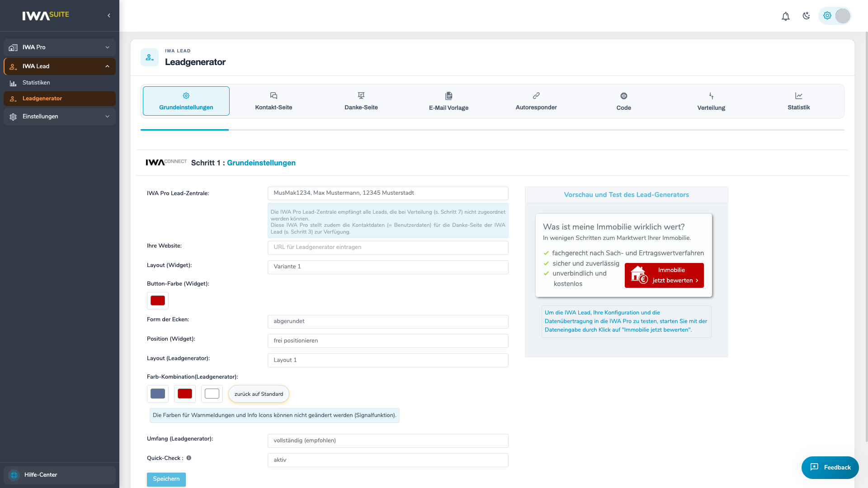This screenshot has width=868, height=488.
Task: Click the Leadgenerator page title
Action: pyautogui.click(x=195, y=62)
